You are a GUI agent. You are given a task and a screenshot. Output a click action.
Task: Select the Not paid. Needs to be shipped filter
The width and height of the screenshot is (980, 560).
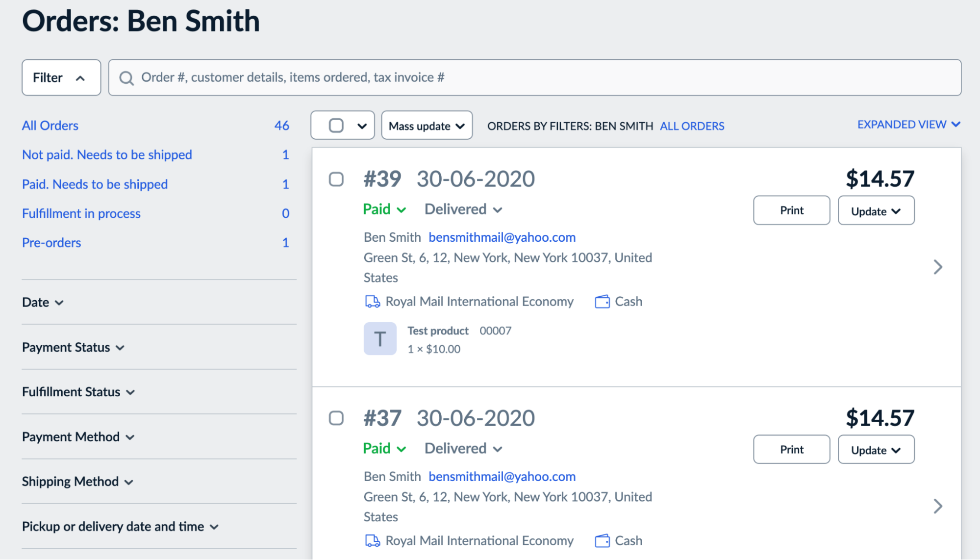pos(107,154)
